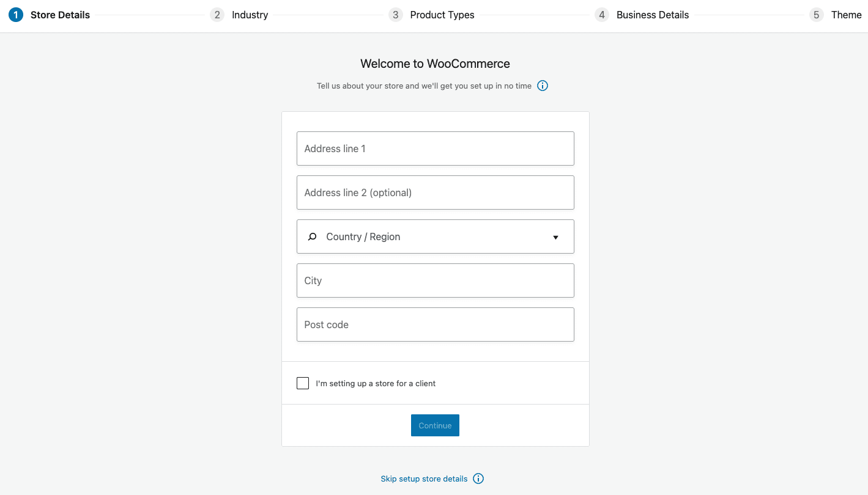This screenshot has height=495, width=868.
Task: Select the Business Details step label
Action: [652, 15]
